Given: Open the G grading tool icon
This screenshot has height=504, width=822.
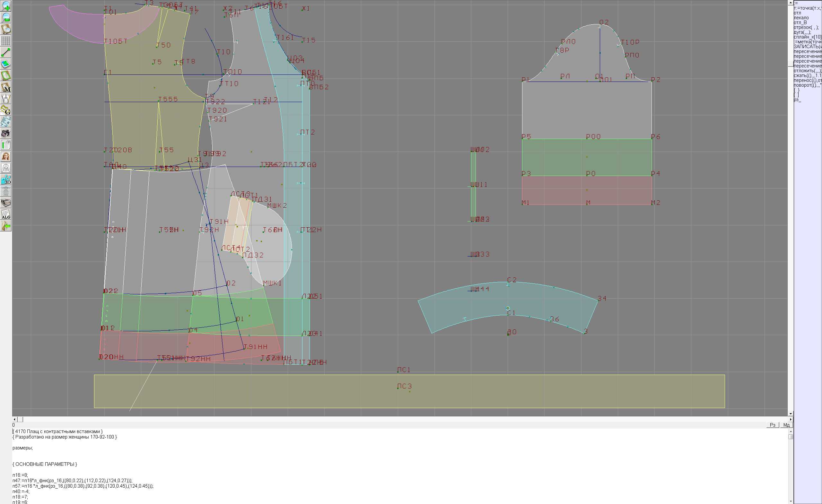Looking at the screenshot, I should 6,110.
